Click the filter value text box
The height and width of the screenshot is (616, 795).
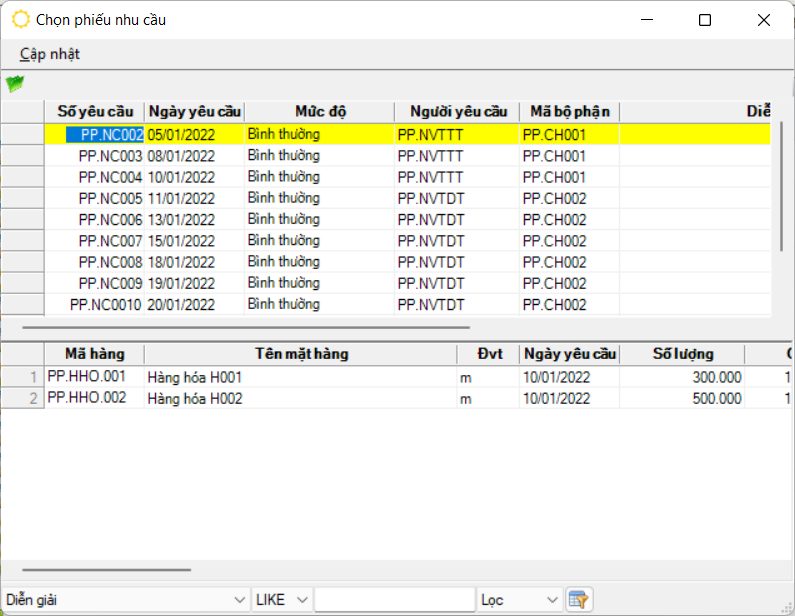pos(394,599)
